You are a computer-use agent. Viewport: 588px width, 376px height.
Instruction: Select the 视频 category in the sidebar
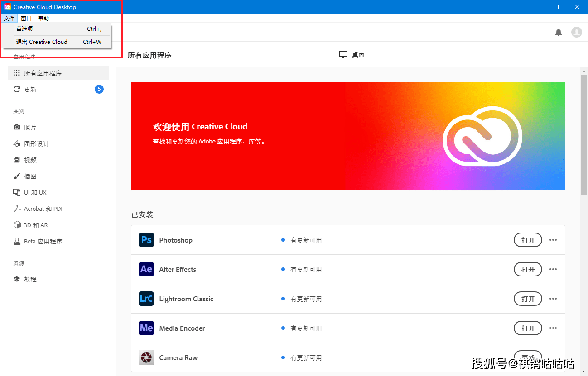pos(32,160)
